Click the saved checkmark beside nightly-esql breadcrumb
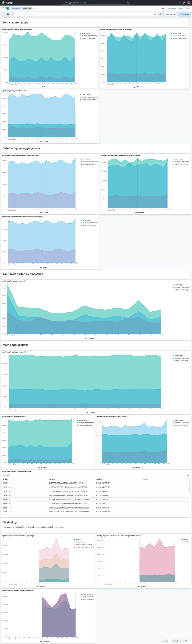This screenshot has height=644, width=192. (x=34, y=8)
